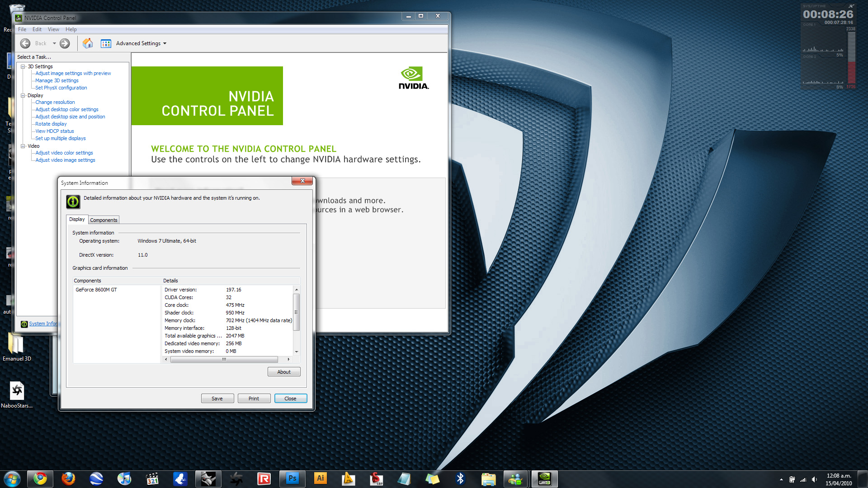
Task: Click the scroll down arrow in Details list
Action: click(297, 352)
